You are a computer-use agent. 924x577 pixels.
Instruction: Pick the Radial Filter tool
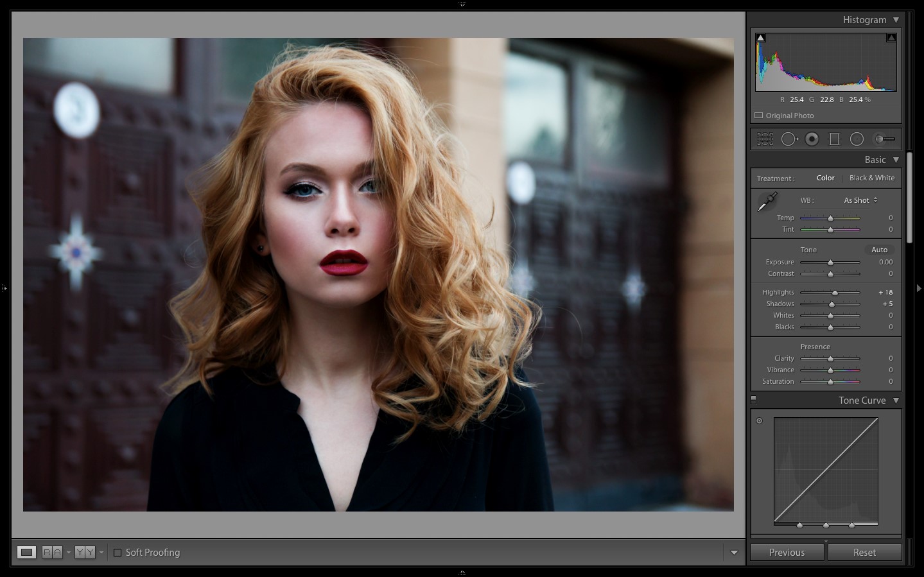[x=857, y=139]
